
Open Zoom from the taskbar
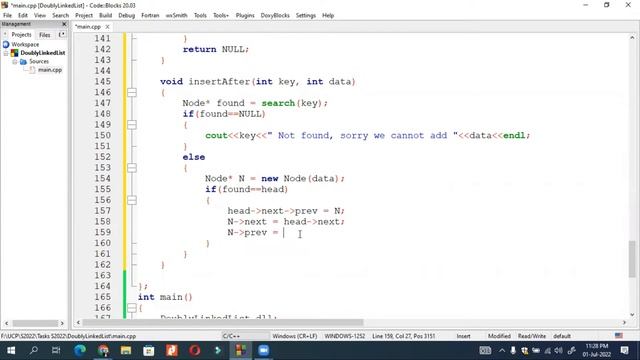tap(264, 350)
